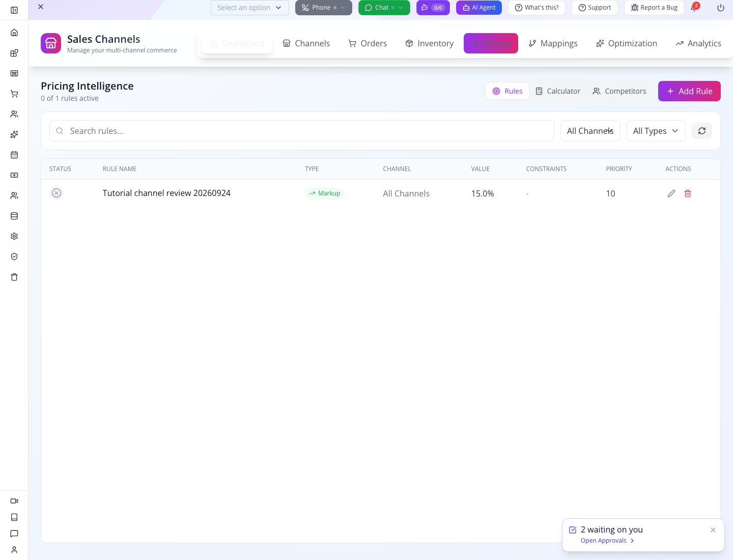
Task: Open the database icon in sidebar
Action: pos(14,216)
